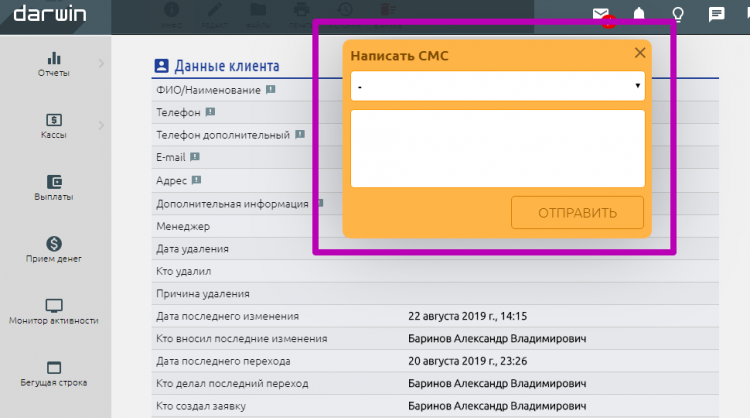Open the chat messages icon
Screen dimensions: 750x418
coord(716,14)
